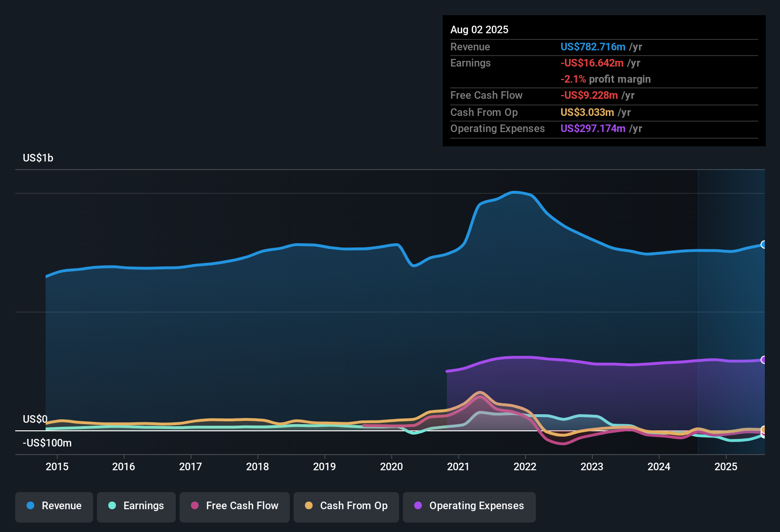Select the blue revenue endpoint marker on chart
Viewport: 780px width, 532px height.
pos(764,245)
